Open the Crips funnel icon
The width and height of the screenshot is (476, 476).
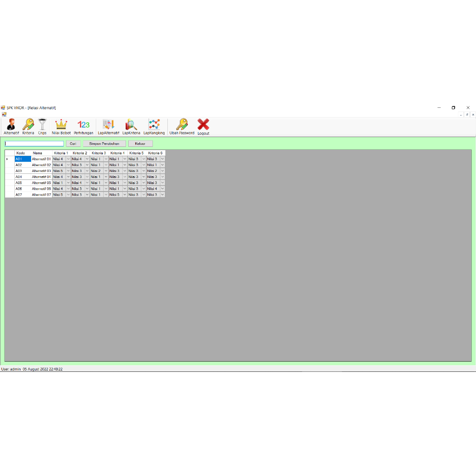(42, 126)
